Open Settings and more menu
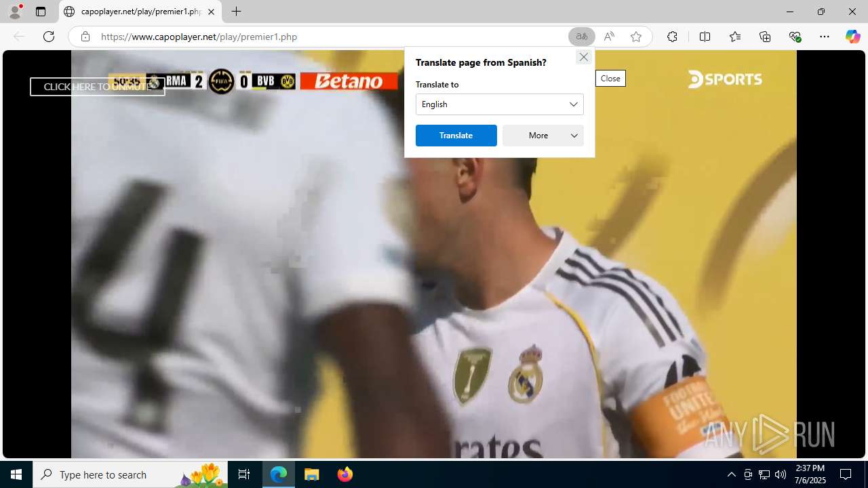The width and height of the screenshot is (868, 488). point(825,37)
